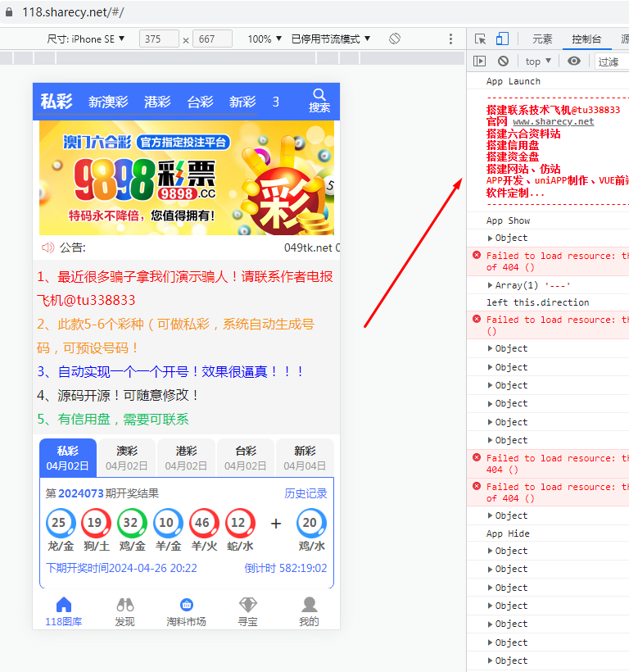629x672 pixels.
Task: Click lottery ball number 32
Action: [133, 523]
